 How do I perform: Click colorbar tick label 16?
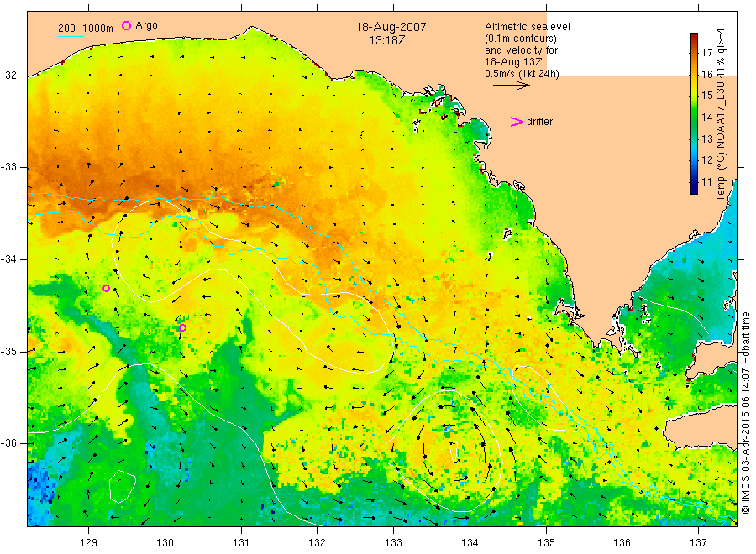(706, 74)
